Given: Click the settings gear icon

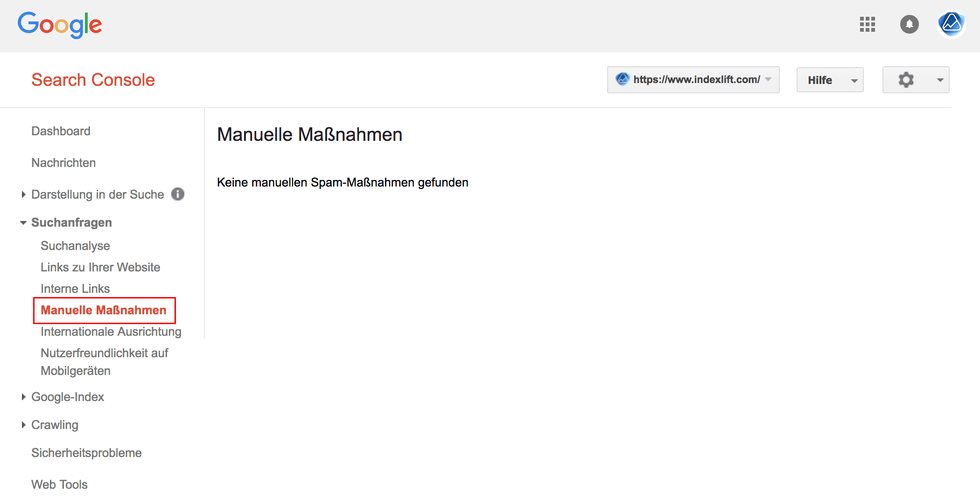Looking at the screenshot, I should point(906,80).
